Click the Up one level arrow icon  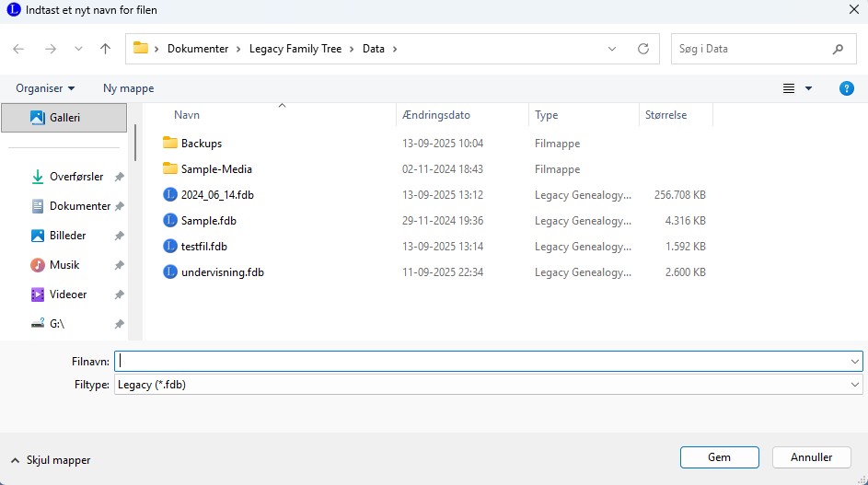105,49
